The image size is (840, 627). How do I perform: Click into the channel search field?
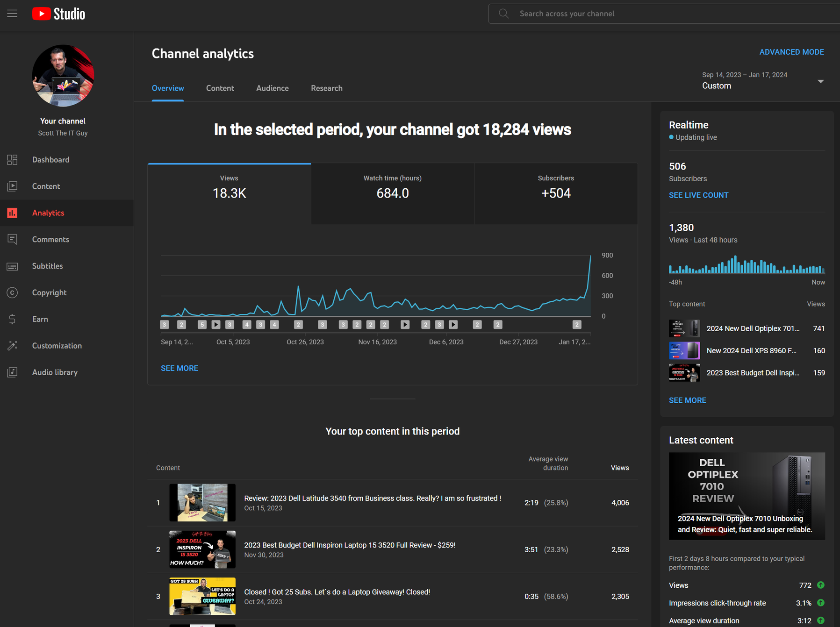pos(664,14)
